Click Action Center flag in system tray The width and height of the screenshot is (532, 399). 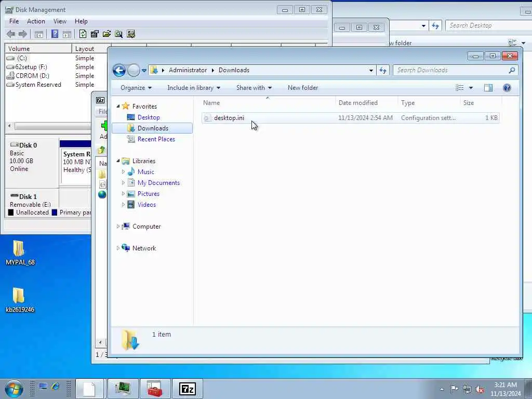click(454, 389)
